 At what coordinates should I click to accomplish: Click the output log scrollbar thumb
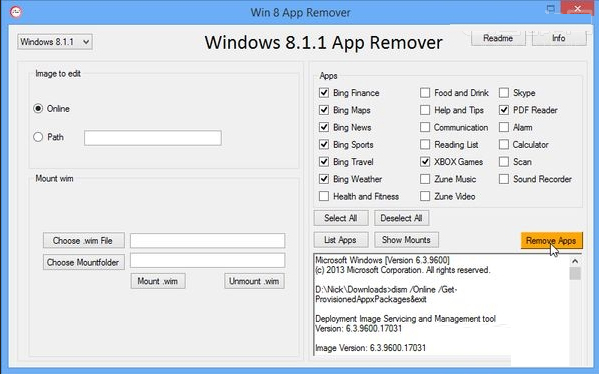[x=575, y=274]
